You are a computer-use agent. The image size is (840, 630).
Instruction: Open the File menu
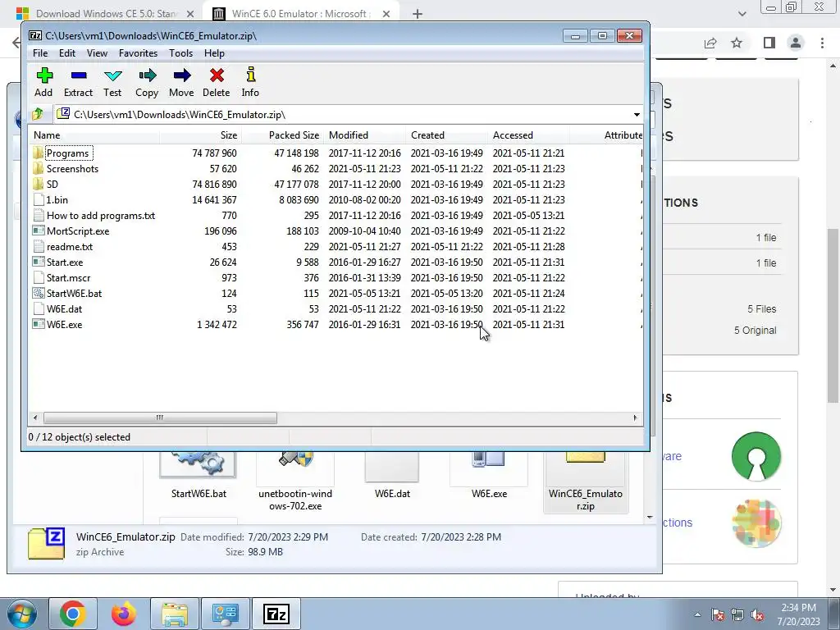click(x=40, y=53)
